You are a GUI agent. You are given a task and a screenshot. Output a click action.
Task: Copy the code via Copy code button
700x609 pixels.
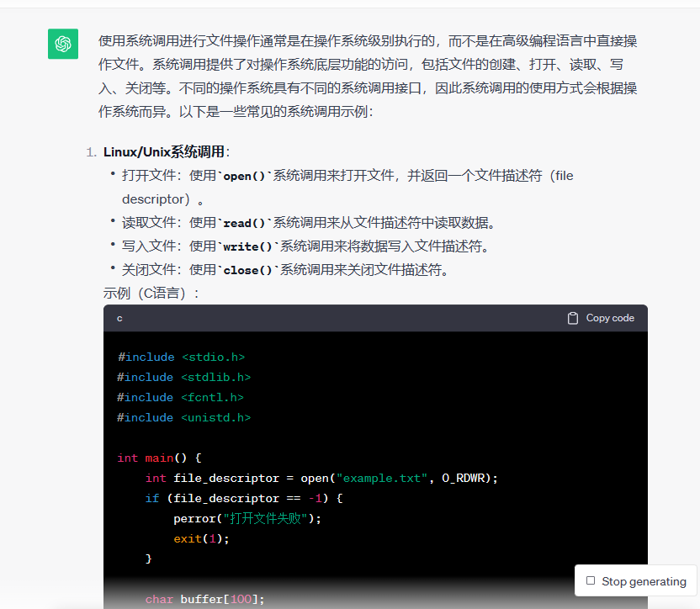[601, 318]
